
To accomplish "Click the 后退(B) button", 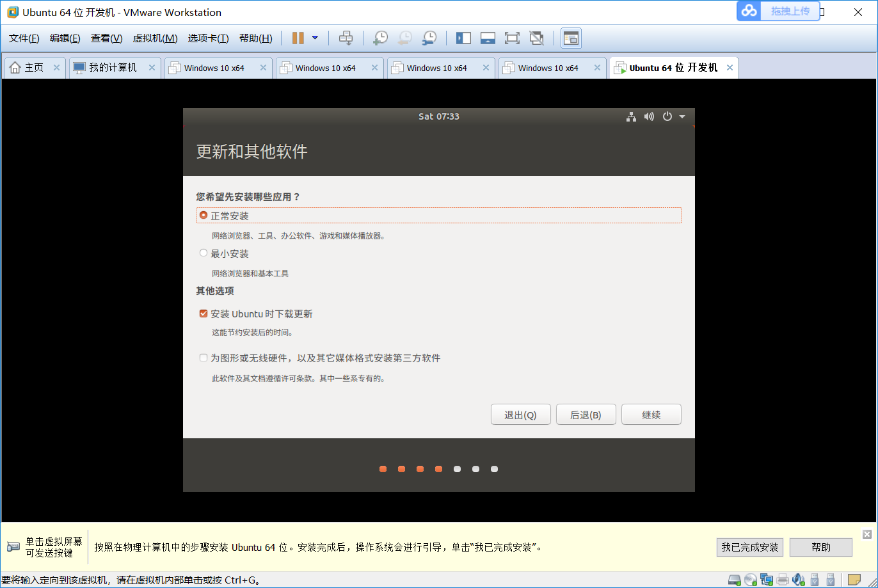I will (x=586, y=415).
